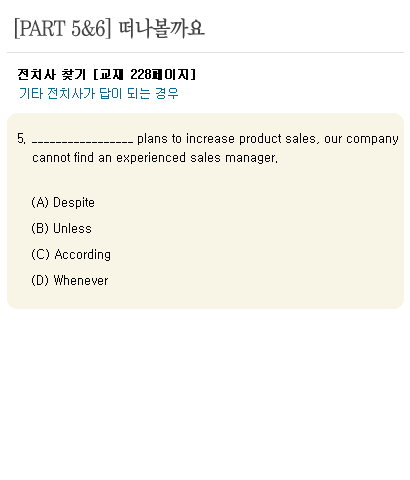This screenshot has height=480, width=410.
Task: Click the letter (A) marker
Action: coord(40,203)
